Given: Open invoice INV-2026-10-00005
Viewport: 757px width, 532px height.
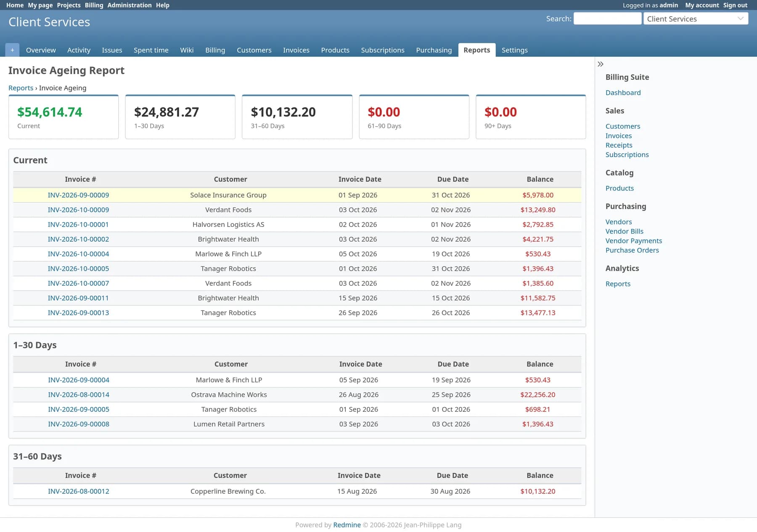Looking at the screenshot, I should [78, 269].
